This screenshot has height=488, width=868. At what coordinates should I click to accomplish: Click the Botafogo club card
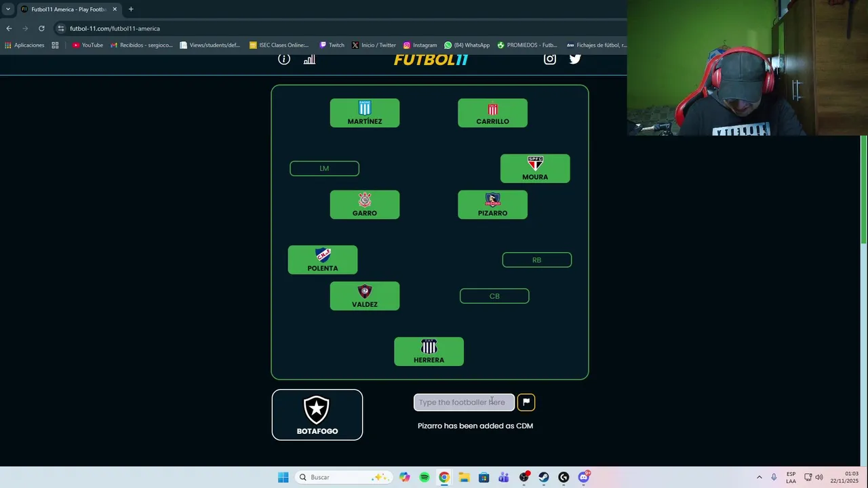tap(317, 415)
